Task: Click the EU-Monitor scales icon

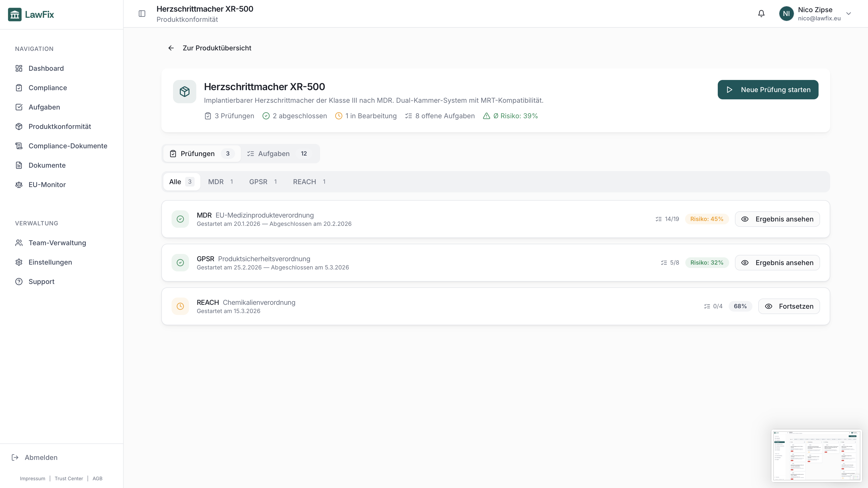Action: click(19, 185)
